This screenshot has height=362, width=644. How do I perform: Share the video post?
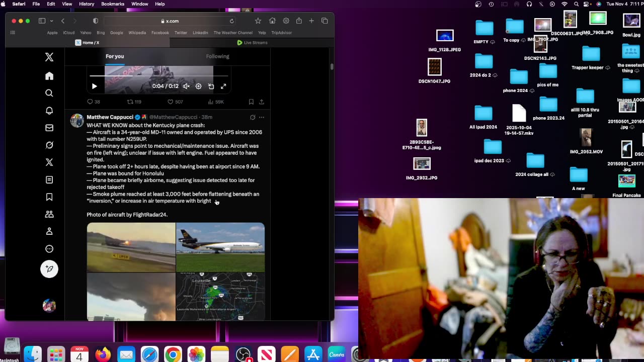click(262, 102)
